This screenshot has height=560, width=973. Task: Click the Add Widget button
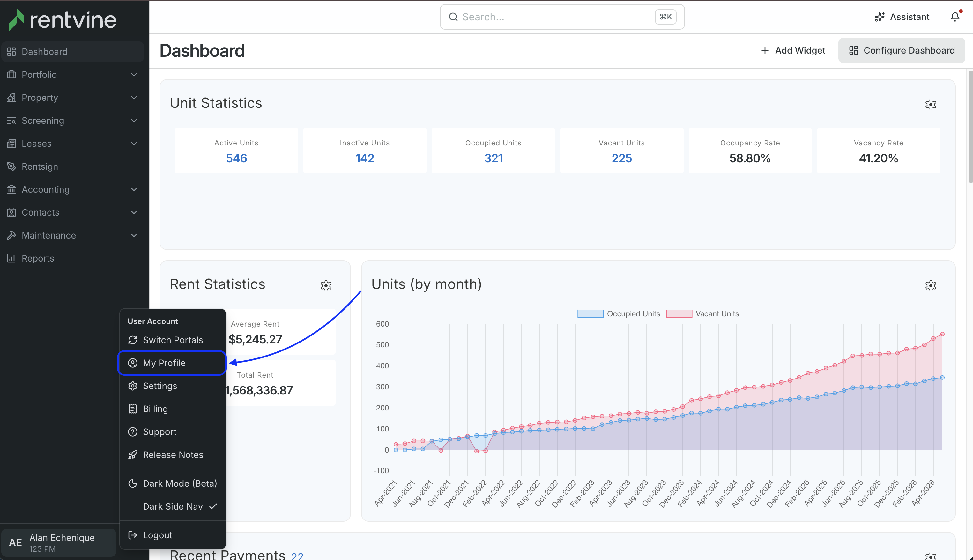point(793,50)
